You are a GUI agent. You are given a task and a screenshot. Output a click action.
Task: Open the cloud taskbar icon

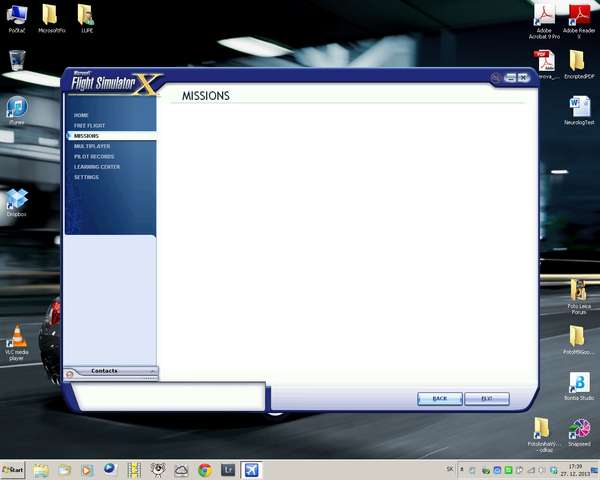point(181,470)
